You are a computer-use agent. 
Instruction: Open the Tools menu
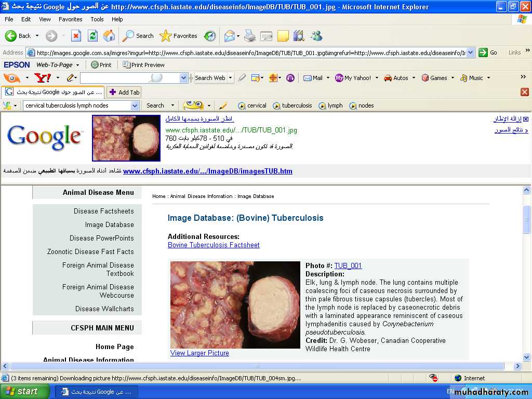tap(97, 19)
